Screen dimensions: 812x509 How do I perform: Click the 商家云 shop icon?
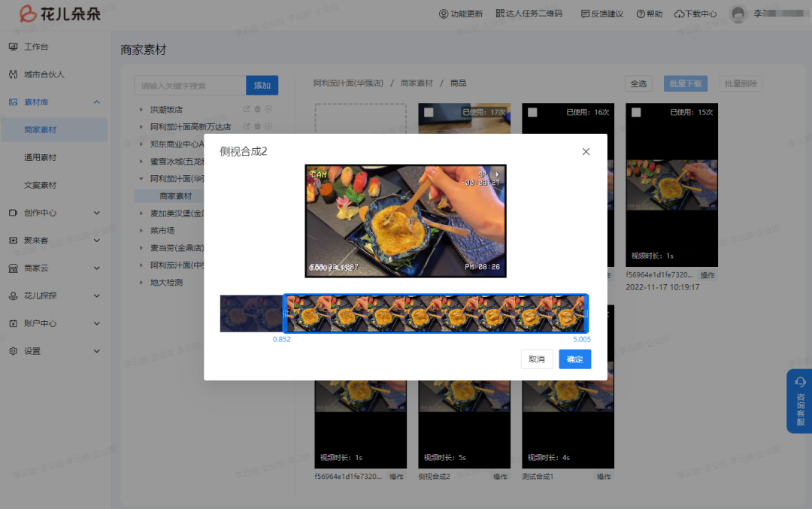pyautogui.click(x=14, y=268)
